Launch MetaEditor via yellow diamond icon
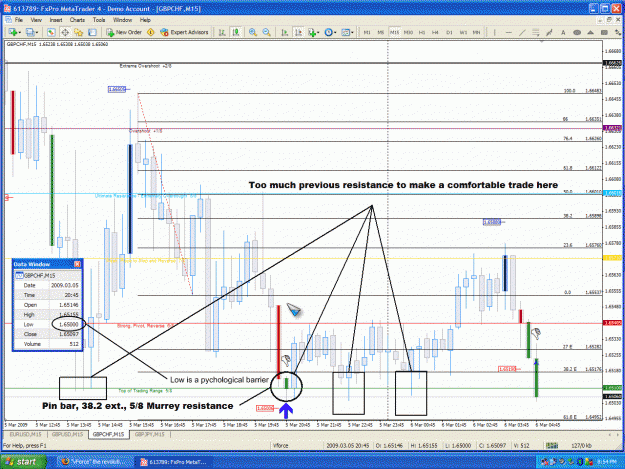This screenshot has width=625, height=469. (x=151, y=32)
